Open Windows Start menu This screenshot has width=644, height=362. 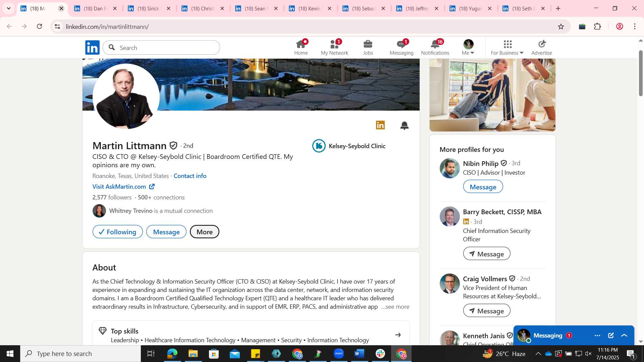(10, 354)
